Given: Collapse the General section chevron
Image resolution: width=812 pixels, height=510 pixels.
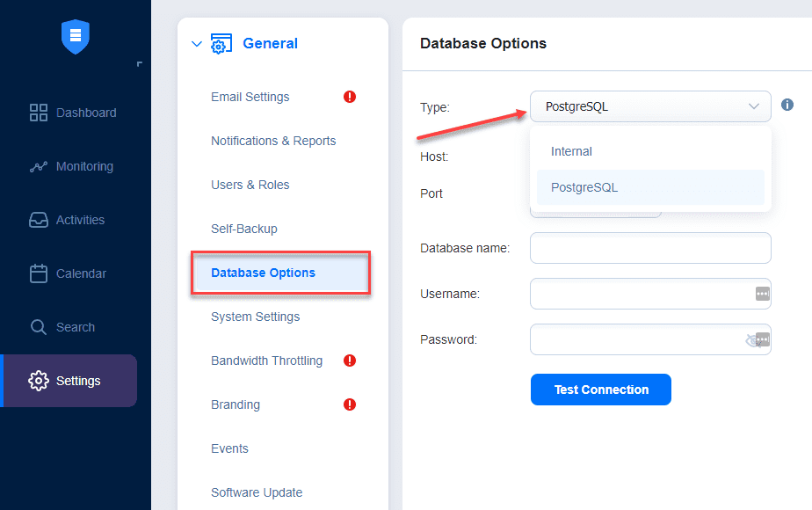Looking at the screenshot, I should tap(197, 44).
